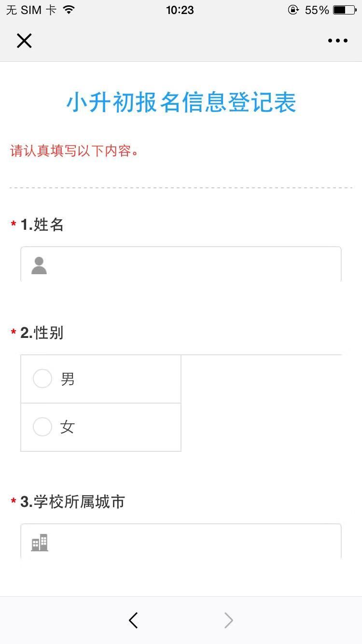Image resolution: width=362 pixels, height=644 pixels.
Task: Select the 男 gender radio button
Action: click(42, 378)
